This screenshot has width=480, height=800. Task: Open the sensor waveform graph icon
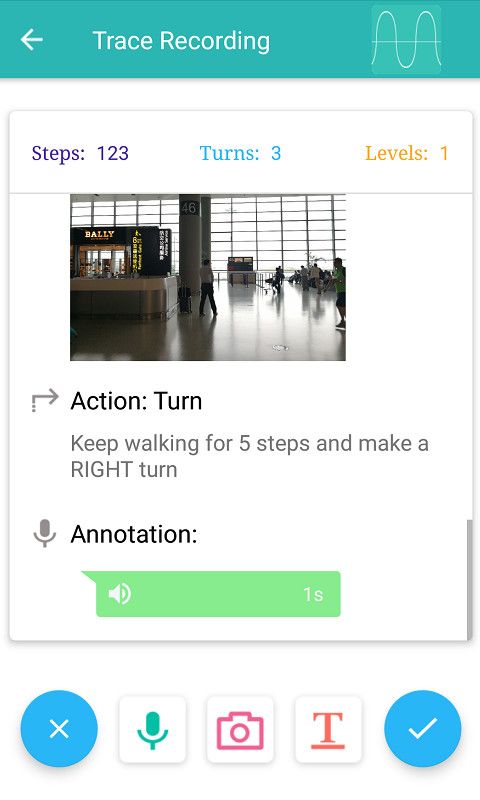(406, 40)
